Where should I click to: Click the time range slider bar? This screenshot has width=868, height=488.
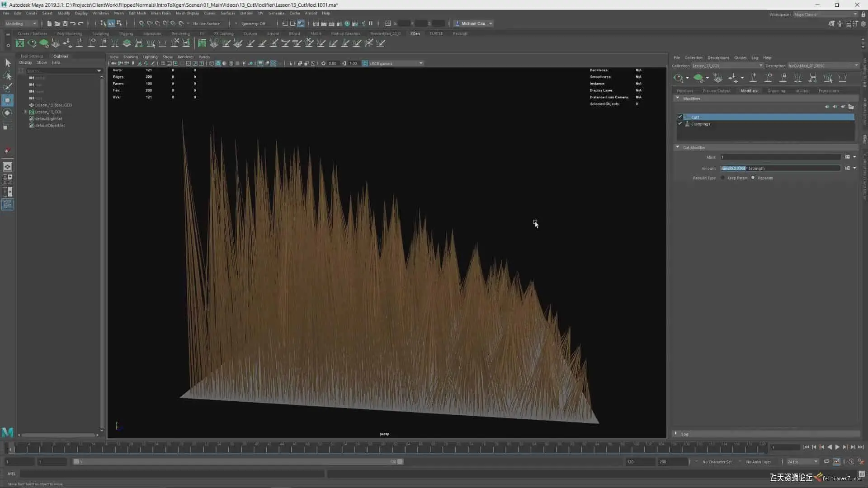237,462
